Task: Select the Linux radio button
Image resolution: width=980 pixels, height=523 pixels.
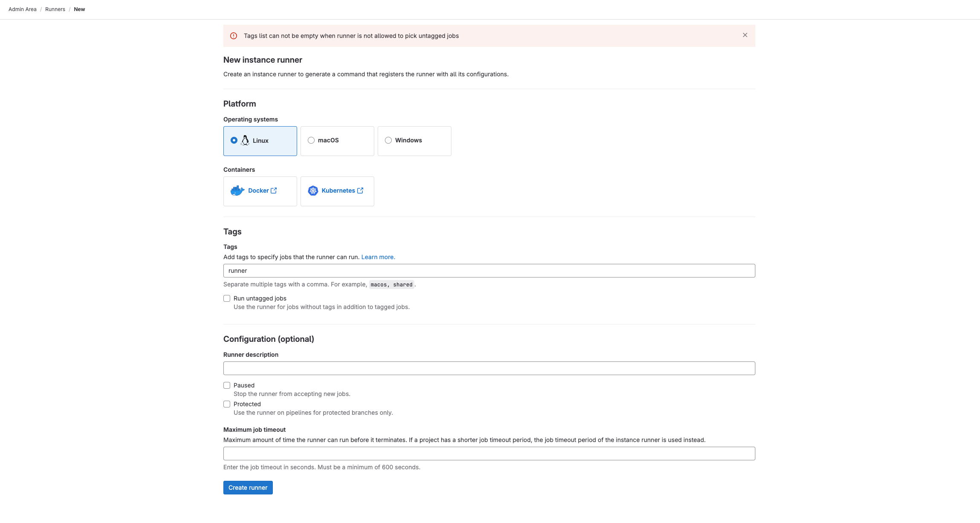Action: coord(234,140)
